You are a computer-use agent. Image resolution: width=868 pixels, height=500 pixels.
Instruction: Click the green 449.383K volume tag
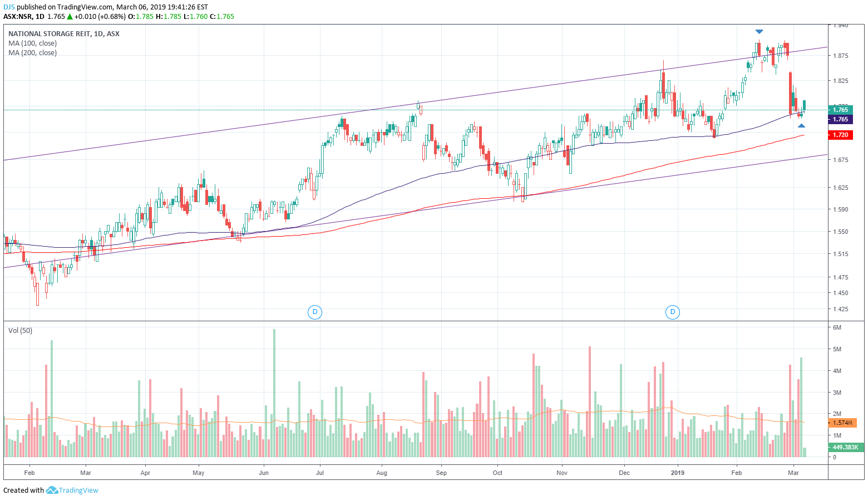(x=845, y=447)
